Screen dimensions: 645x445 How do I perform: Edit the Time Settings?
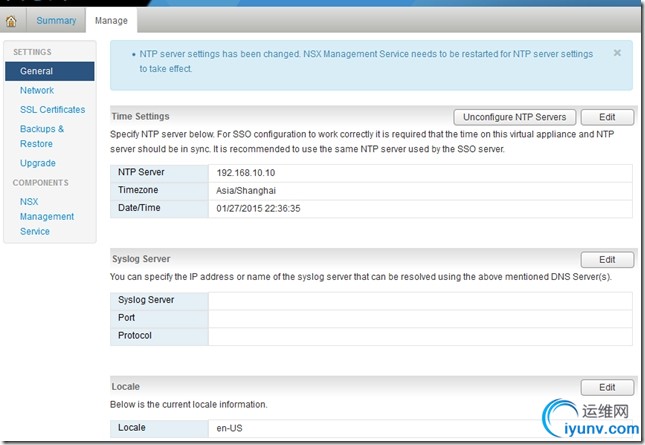point(607,117)
